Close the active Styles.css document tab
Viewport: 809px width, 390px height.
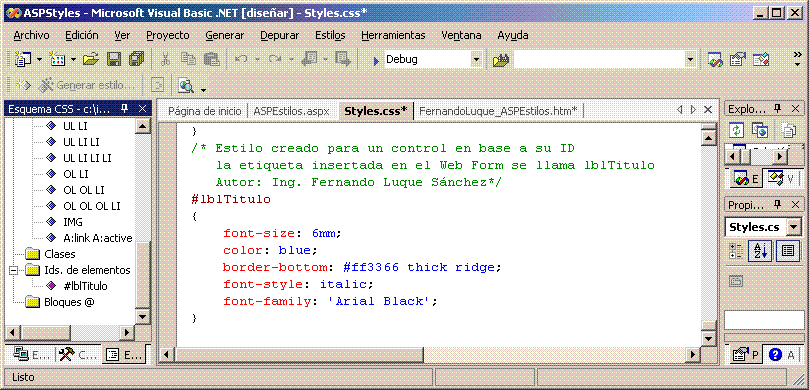[708, 109]
